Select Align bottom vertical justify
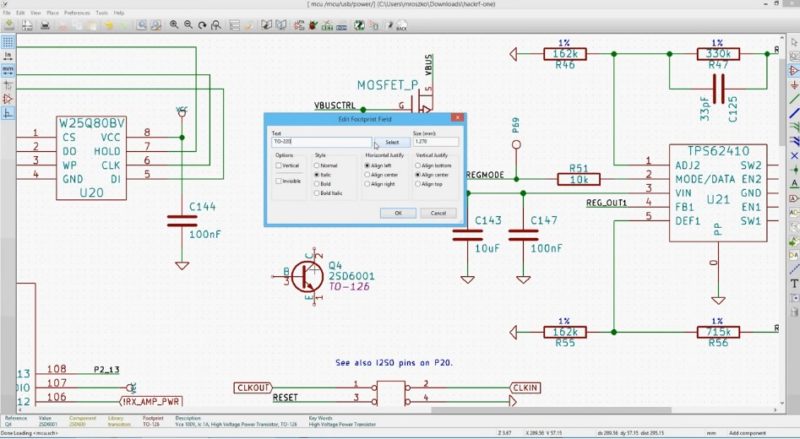The width and height of the screenshot is (800, 439). pyautogui.click(x=418, y=165)
